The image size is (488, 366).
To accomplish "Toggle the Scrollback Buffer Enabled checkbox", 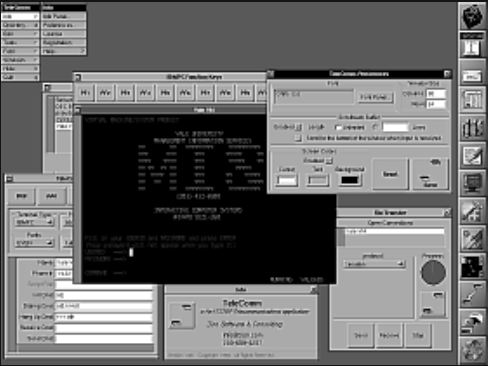I will (299, 127).
